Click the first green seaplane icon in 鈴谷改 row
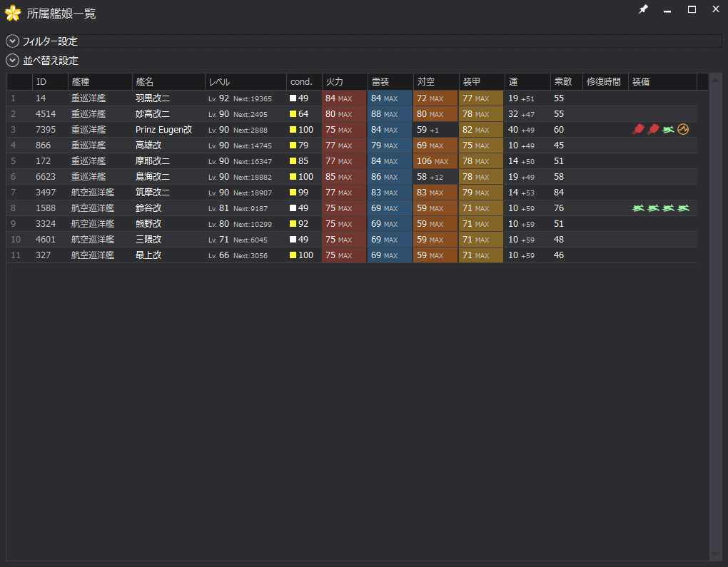Image resolution: width=728 pixels, height=567 pixels. (638, 208)
